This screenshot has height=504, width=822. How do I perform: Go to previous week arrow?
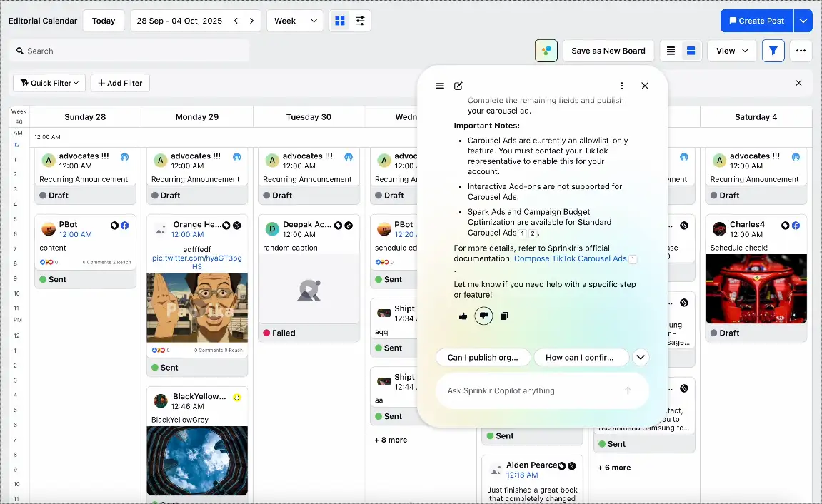tap(236, 21)
